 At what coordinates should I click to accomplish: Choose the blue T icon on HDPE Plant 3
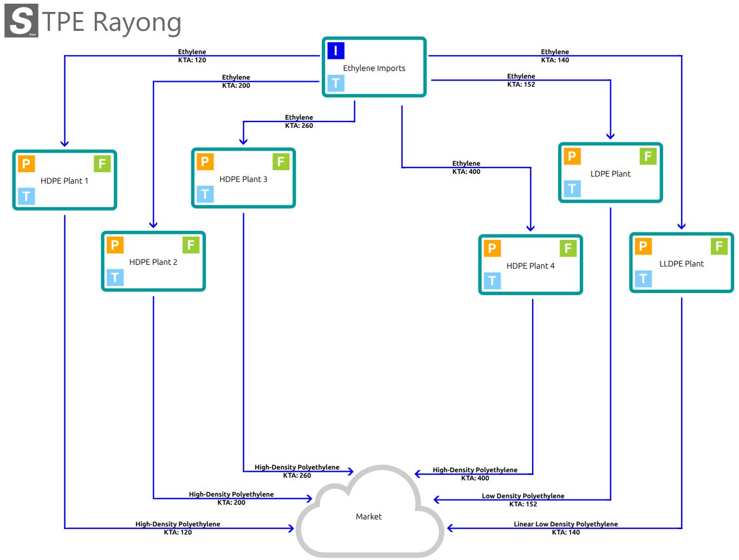click(x=205, y=194)
